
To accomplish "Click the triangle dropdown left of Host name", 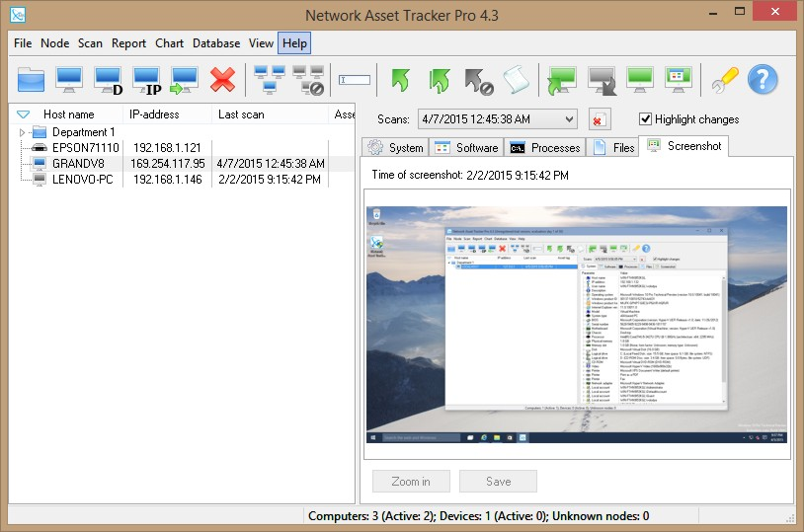I will coord(23,114).
